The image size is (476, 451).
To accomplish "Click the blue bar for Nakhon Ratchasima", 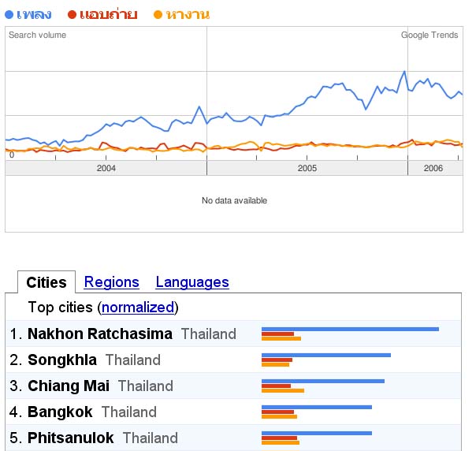I will pyautogui.click(x=350, y=330).
